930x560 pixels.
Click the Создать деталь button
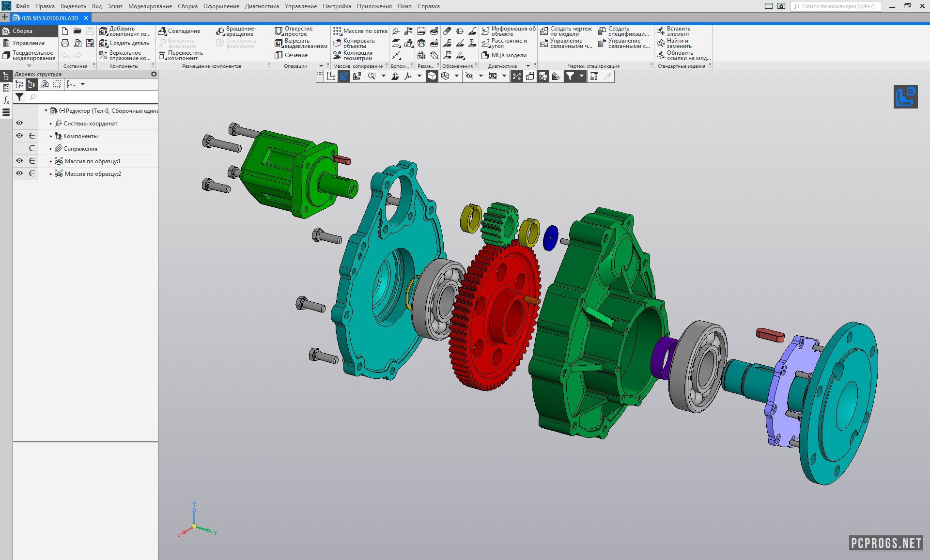129,43
